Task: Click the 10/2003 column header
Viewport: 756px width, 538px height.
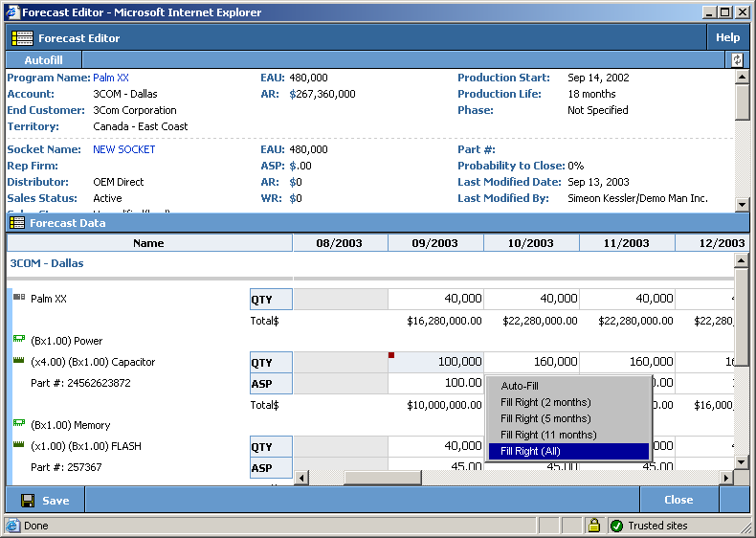Action: click(531, 243)
